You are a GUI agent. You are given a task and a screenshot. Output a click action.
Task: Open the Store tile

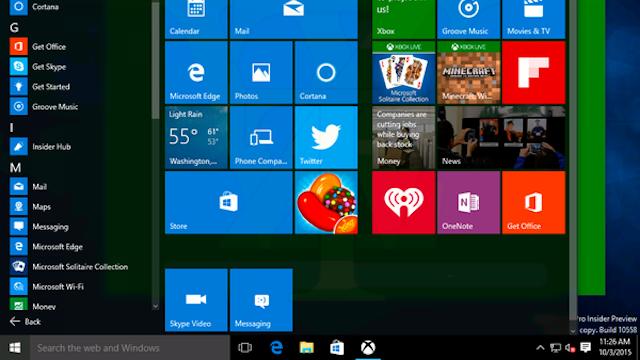[x=229, y=202]
